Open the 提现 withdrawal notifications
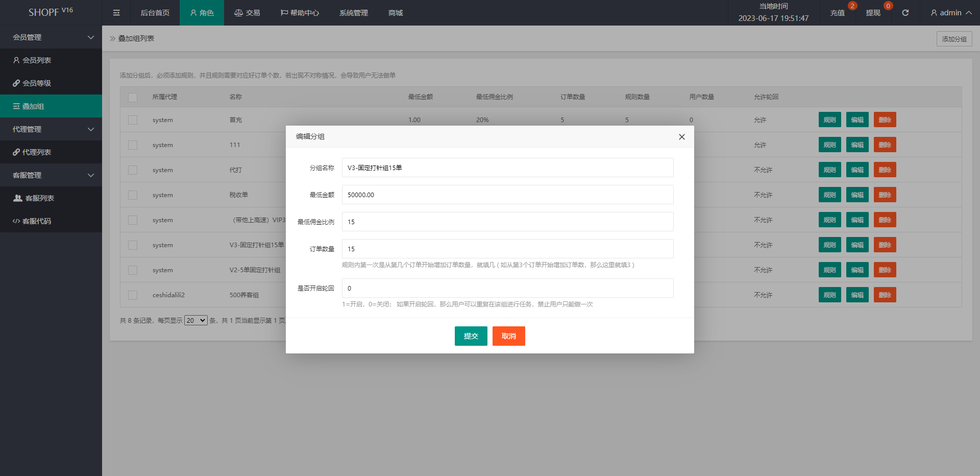The height and width of the screenshot is (476, 980). 873,13
